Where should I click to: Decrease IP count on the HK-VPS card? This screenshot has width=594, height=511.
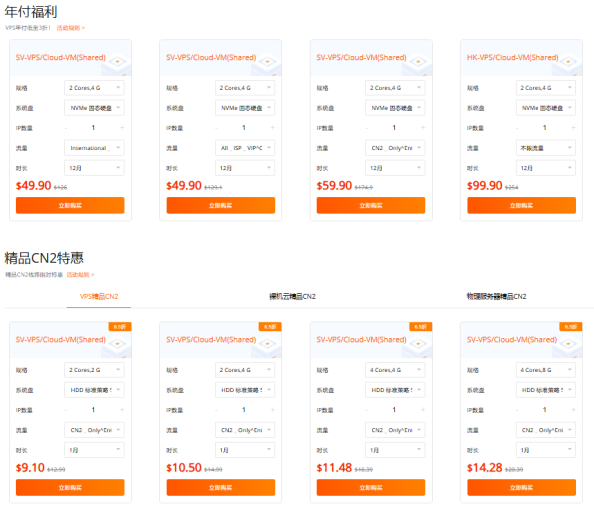coord(517,128)
